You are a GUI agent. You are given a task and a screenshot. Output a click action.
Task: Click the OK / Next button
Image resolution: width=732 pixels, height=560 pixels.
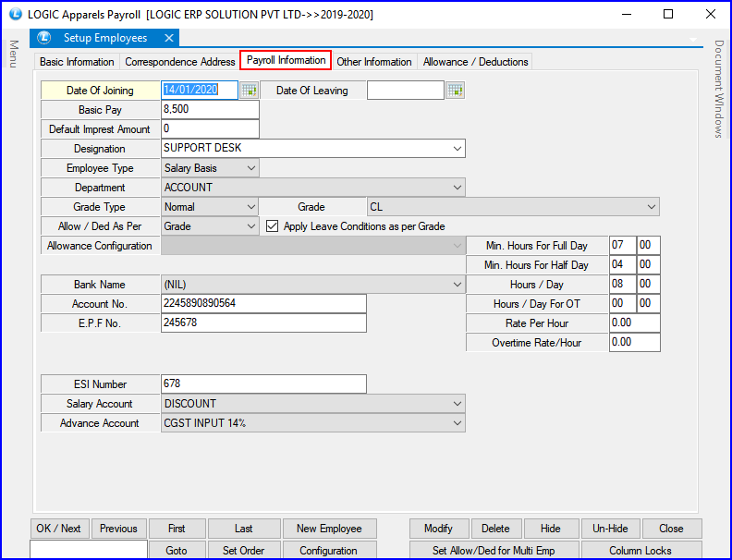click(x=59, y=529)
